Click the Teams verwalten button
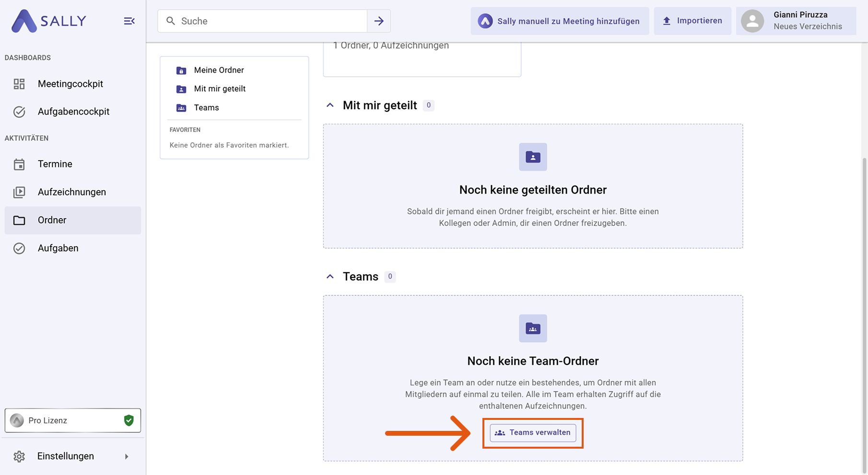The width and height of the screenshot is (868, 475). [533, 433]
